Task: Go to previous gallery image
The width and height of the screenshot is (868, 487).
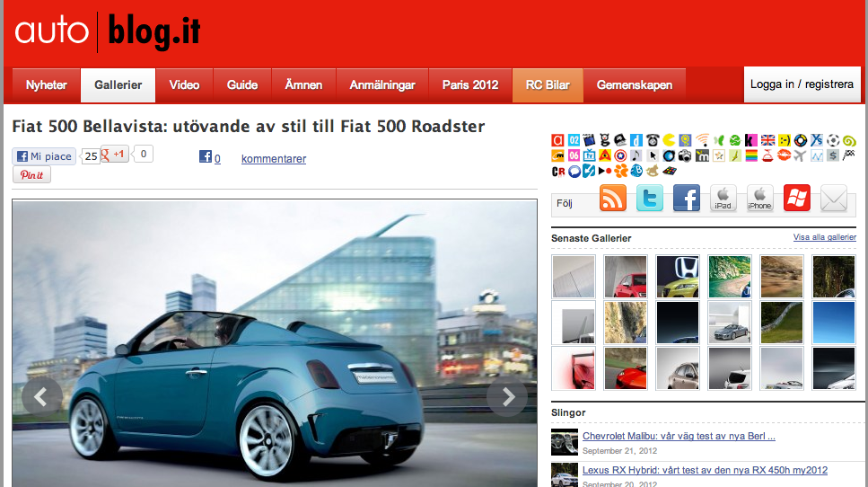Action: (x=41, y=396)
